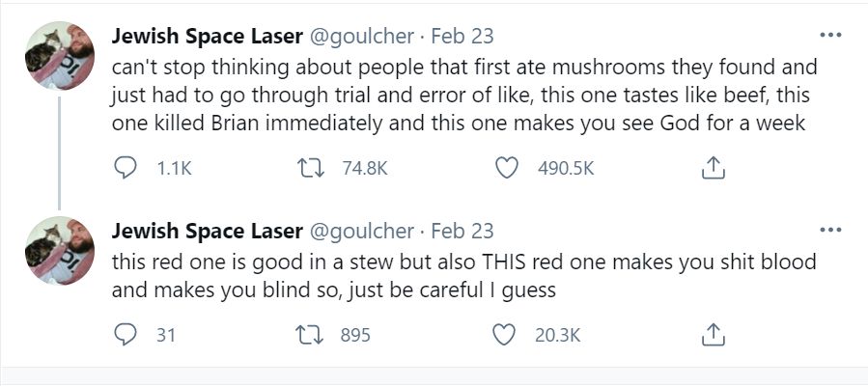
Task: Click the first tweet's profile avatar
Action: coord(60,56)
